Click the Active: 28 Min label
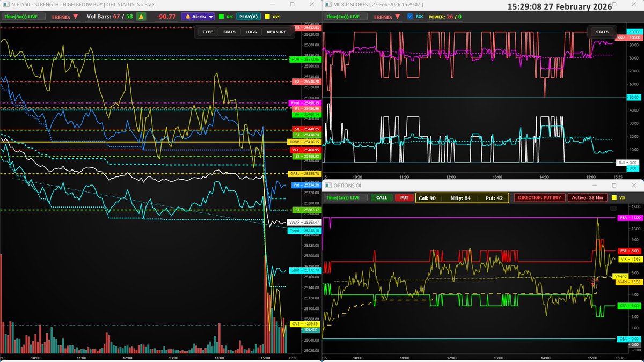This screenshot has width=644, height=362. coord(587,197)
